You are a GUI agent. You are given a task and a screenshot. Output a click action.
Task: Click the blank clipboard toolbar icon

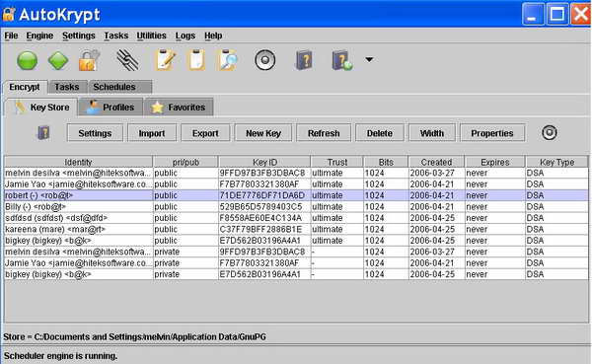click(x=196, y=60)
